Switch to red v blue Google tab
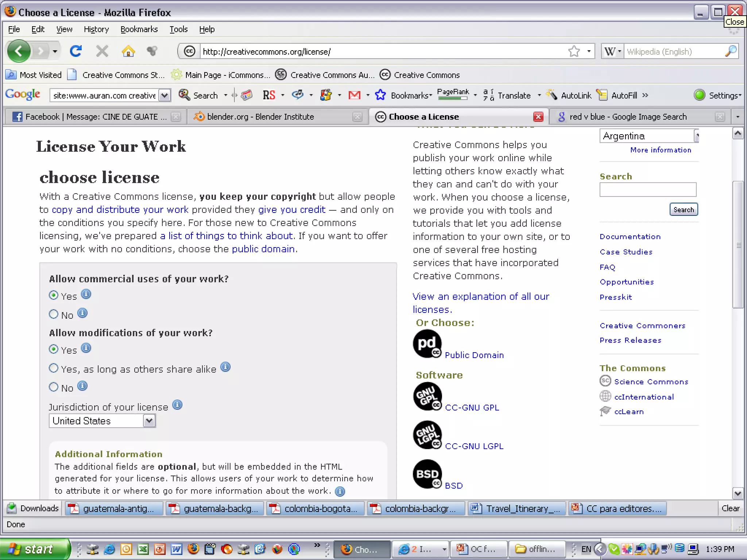 tap(640, 117)
